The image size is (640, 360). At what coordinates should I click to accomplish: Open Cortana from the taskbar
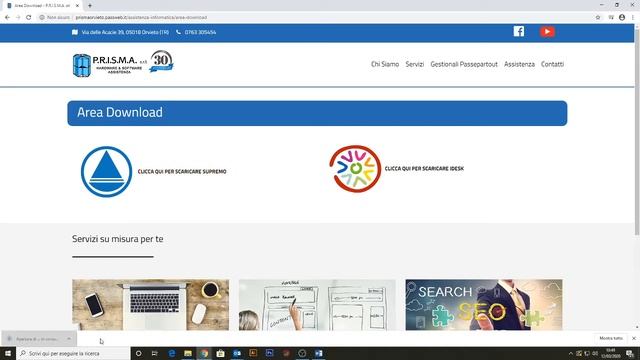138,353
